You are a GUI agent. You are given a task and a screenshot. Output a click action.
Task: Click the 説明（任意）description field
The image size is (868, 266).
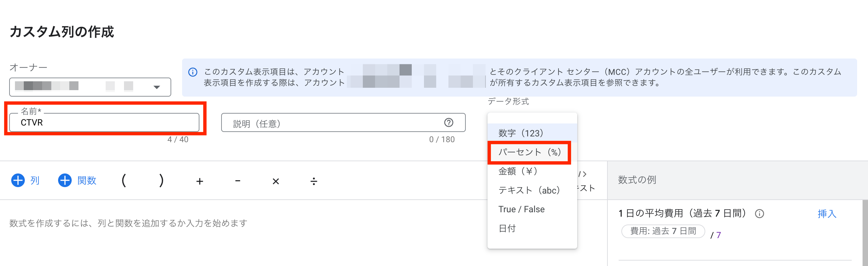tap(333, 123)
